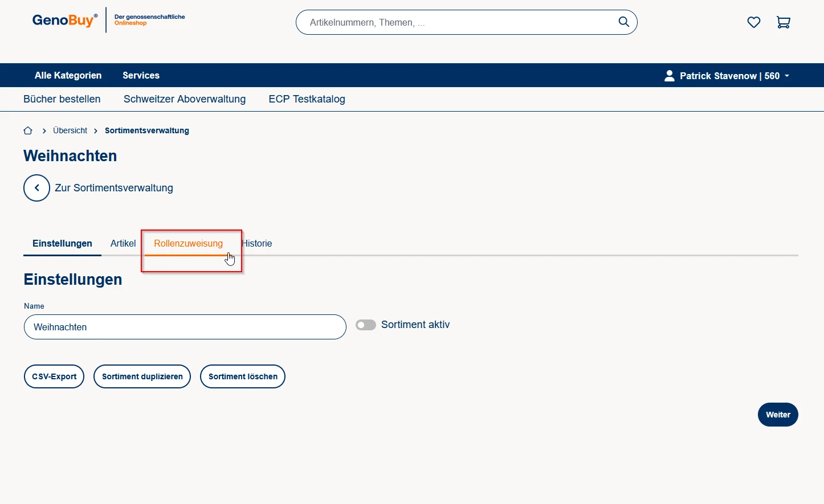Click the home breadcrumb icon
824x504 pixels.
tap(28, 130)
